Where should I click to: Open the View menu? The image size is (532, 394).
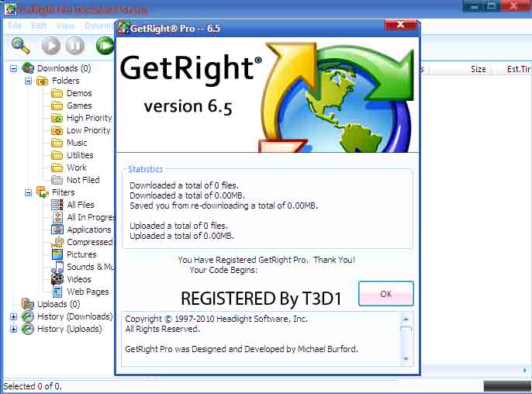[65, 26]
